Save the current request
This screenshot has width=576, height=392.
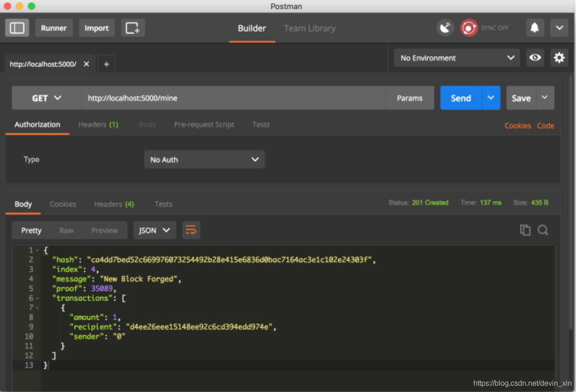coord(521,98)
